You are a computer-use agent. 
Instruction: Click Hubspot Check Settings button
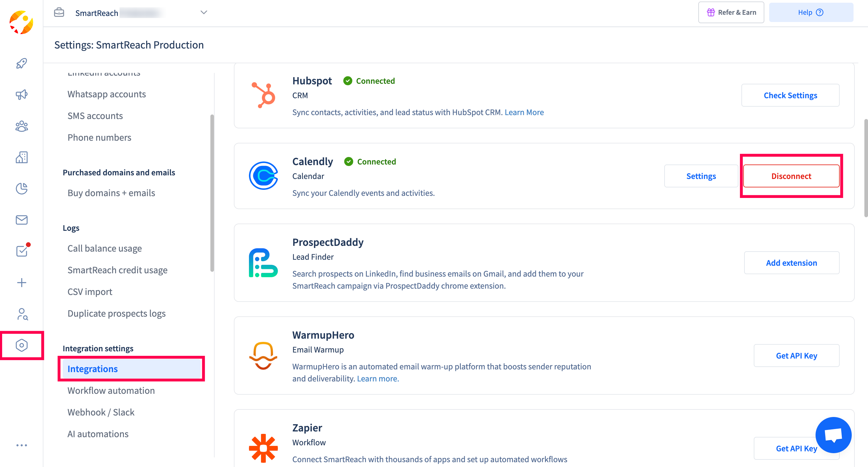click(x=790, y=95)
